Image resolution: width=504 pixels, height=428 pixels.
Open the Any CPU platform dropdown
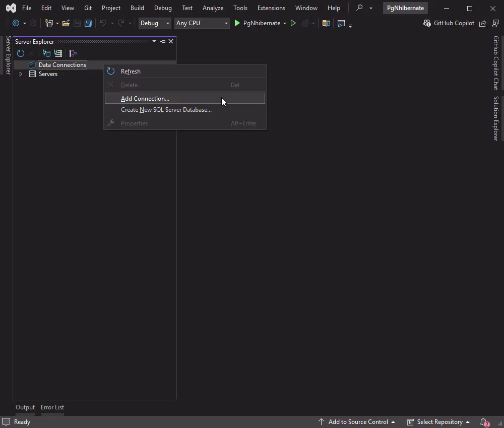tap(202, 23)
